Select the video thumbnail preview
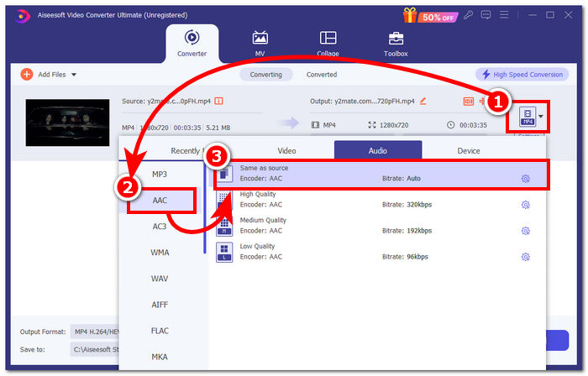This screenshot has width=588, height=376. click(67, 123)
